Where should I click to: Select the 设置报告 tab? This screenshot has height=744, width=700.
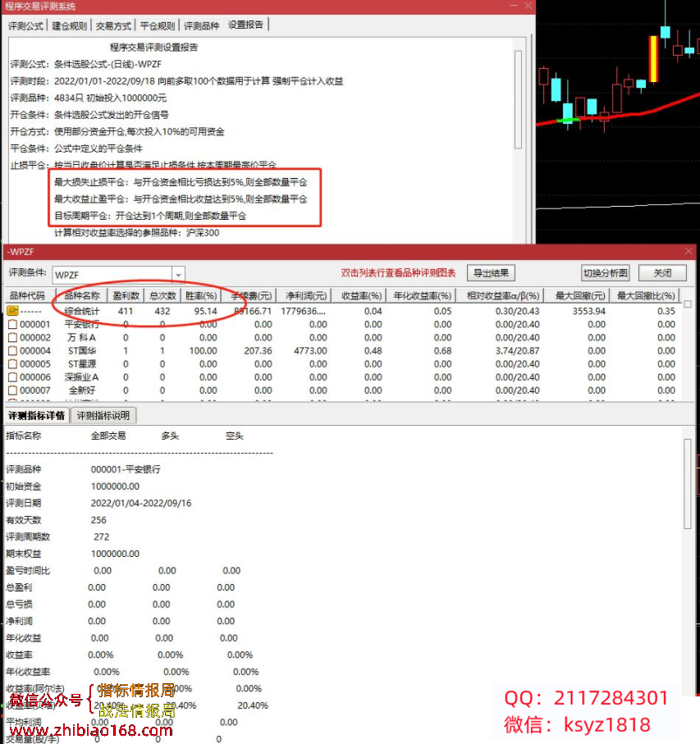(246, 25)
